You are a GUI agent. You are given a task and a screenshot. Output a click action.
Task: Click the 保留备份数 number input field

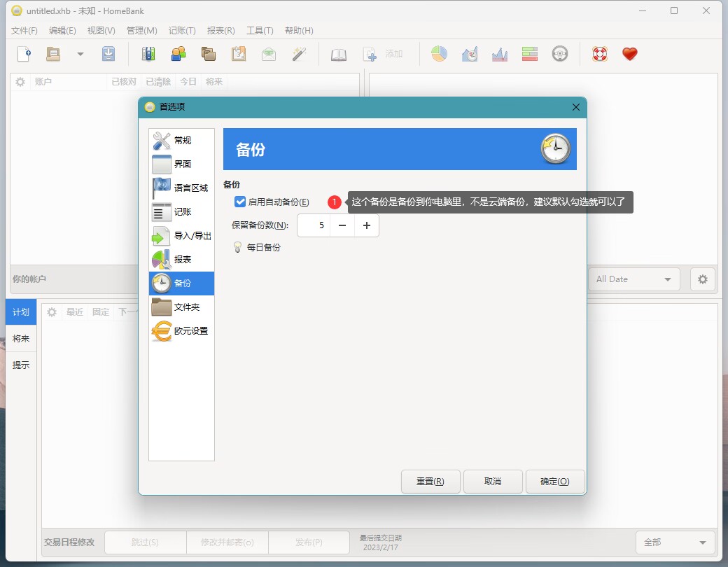click(314, 225)
